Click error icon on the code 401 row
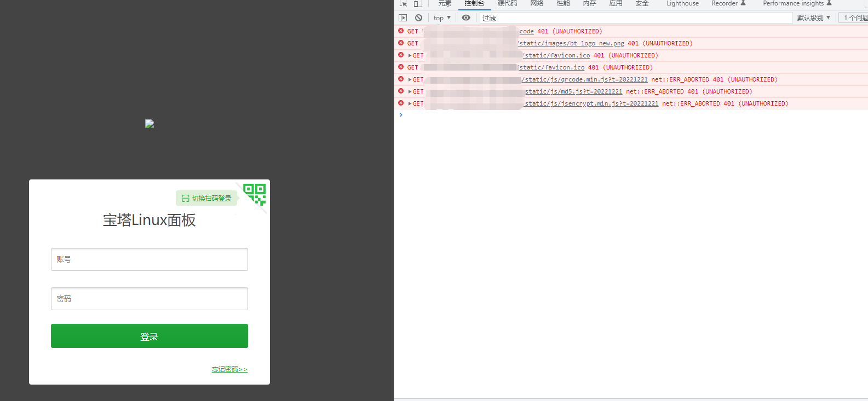868x401 pixels. (x=401, y=31)
